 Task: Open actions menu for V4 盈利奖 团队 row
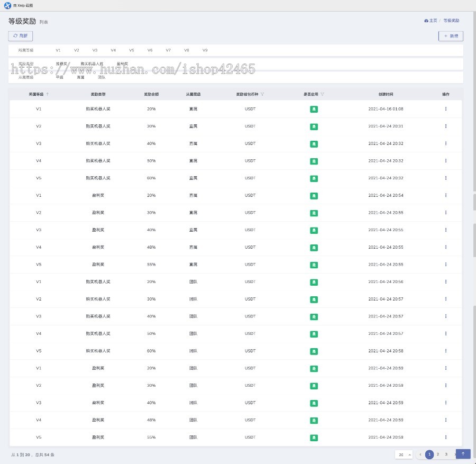[x=446, y=420]
